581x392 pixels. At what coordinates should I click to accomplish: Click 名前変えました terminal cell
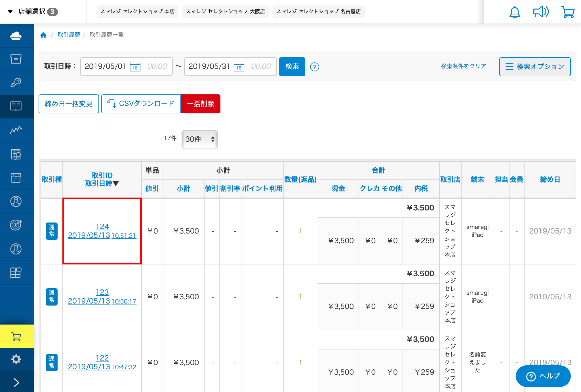[477, 362]
